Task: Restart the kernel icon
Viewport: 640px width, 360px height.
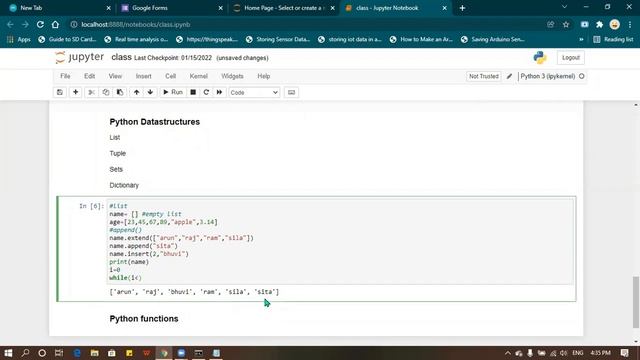Action: click(206, 92)
